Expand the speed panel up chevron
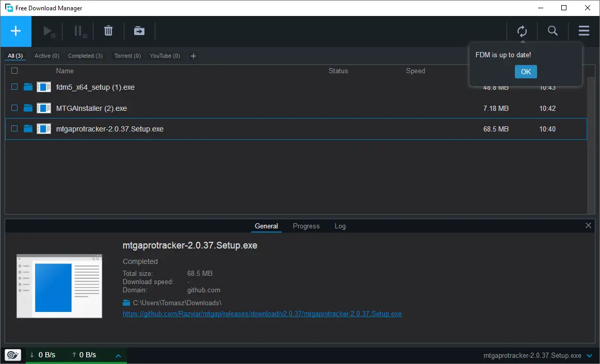The width and height of the screenshot is (600, 364). 118,356
